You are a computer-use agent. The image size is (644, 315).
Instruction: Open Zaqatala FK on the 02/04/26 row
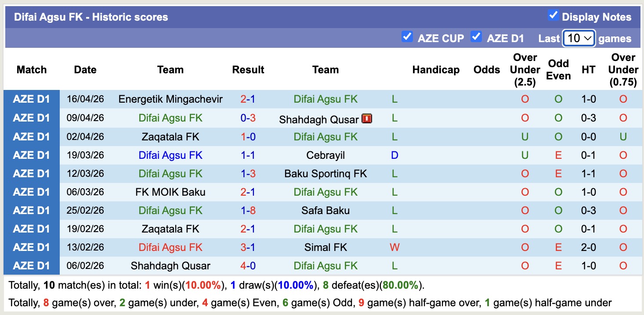pyautogui.click(x=170, y=137)
